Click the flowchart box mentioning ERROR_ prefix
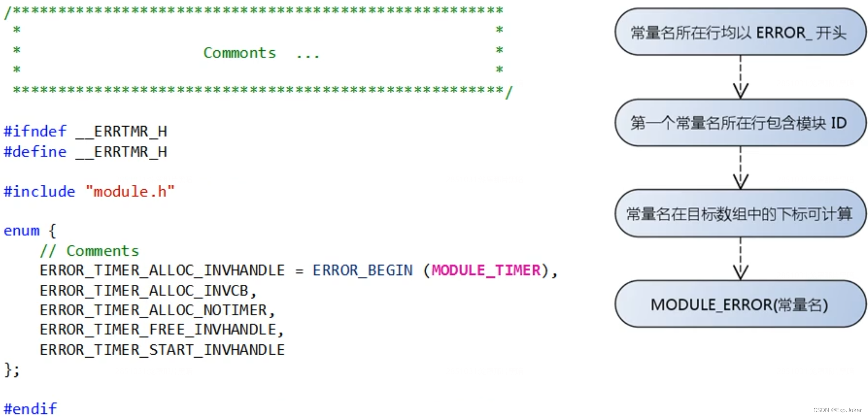 pyautogui.click(x=740, y=32)
